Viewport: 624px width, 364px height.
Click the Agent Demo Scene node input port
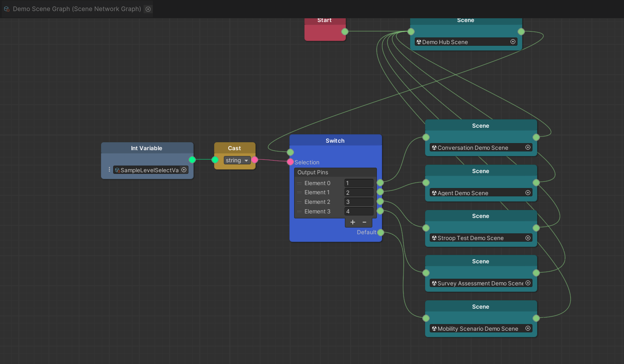click(x=426, y=183)
